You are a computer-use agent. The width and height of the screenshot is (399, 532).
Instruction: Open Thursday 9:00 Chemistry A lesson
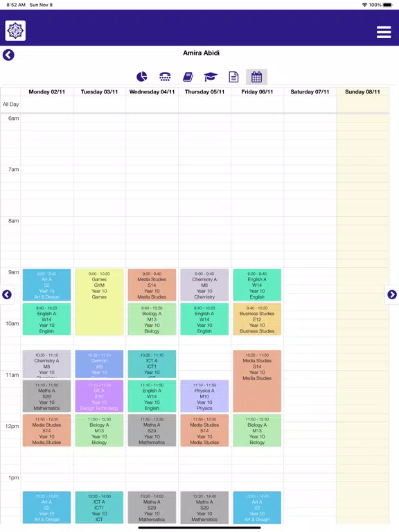[204, 285]
